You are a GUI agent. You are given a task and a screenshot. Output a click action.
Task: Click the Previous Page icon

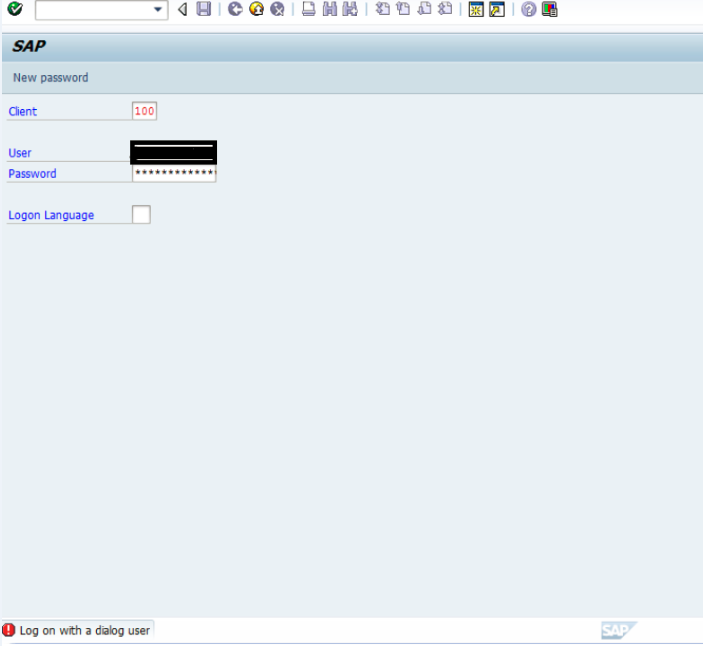tap(403, 9)
